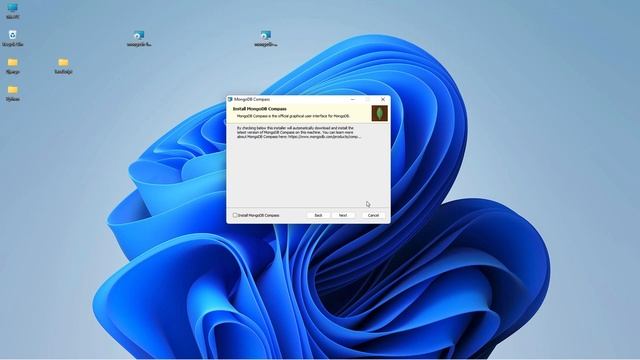Click the "official graphical user interface" subtitle line
The height and width of the screenshot is (360, 640).
293,116
